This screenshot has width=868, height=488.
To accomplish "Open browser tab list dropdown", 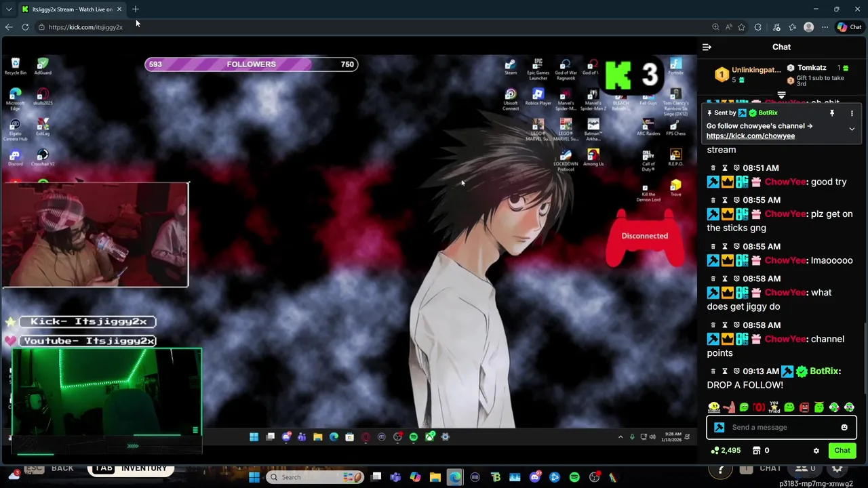I will tap(8, 9).
